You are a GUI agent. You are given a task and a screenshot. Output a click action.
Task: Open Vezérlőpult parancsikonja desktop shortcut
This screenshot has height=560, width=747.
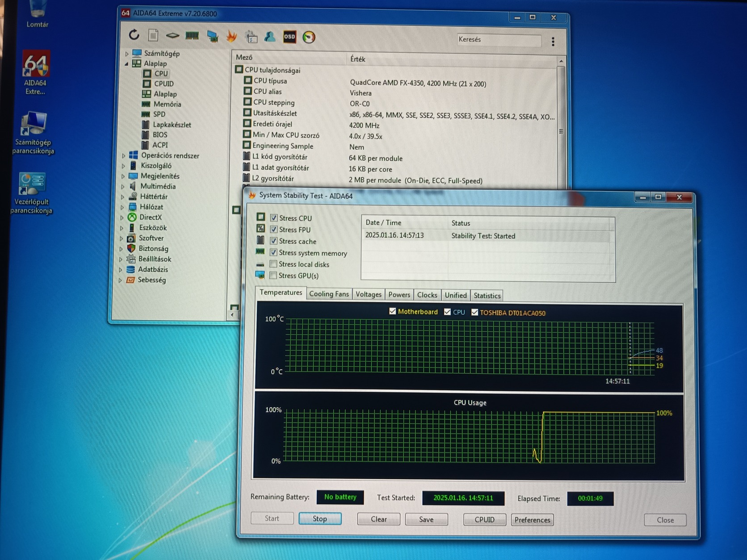[31, 193]
